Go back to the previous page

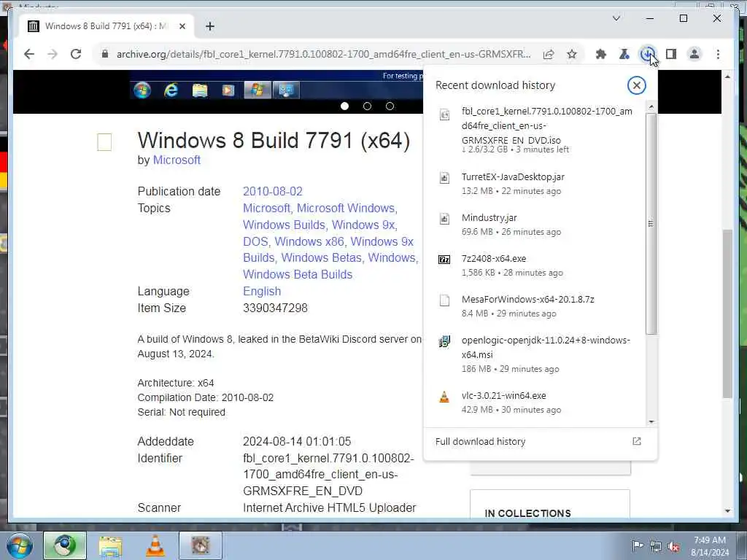point(29,54)
